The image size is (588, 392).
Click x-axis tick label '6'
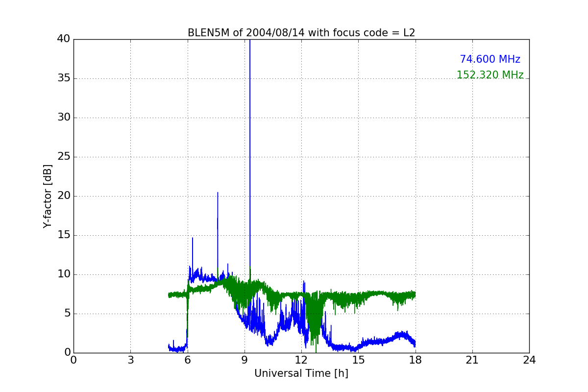pyautogui.click(x=187, y=360)
